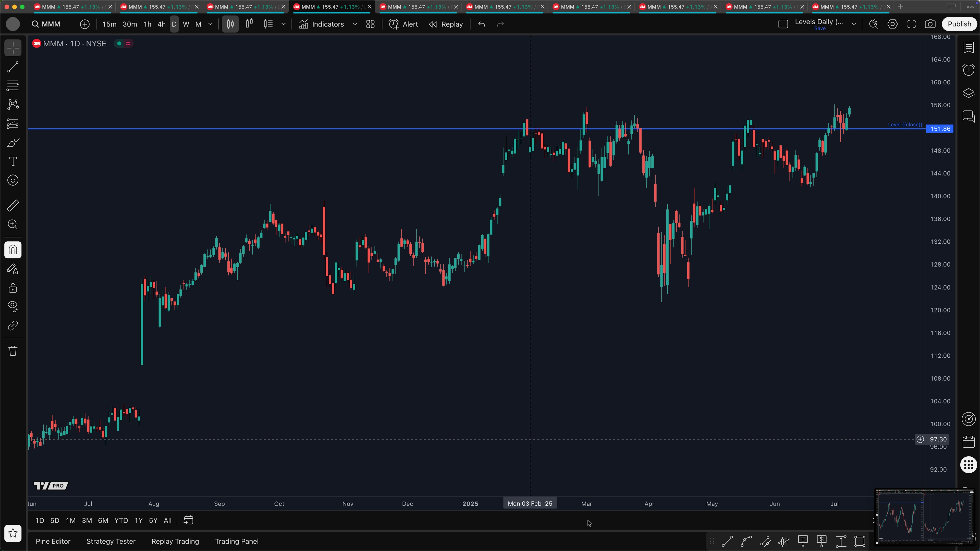Screen dimensions: 980x551
Task: Set date range to YTD
Action: [121, 520]
